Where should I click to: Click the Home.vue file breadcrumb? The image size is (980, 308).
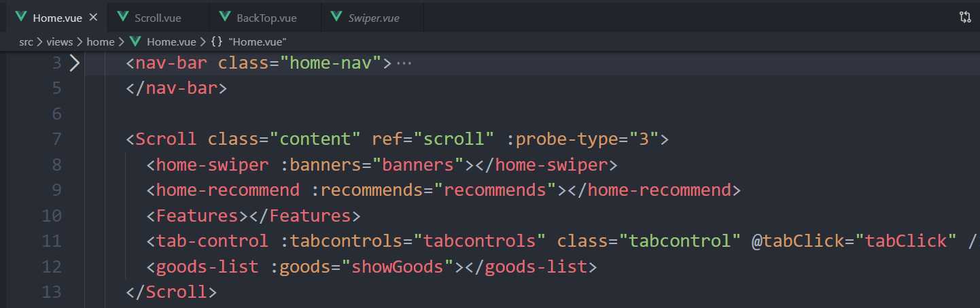(171, 41)
